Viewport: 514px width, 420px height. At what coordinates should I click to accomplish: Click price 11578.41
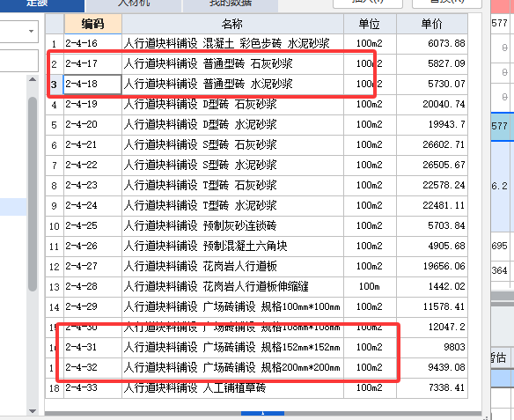432,307
